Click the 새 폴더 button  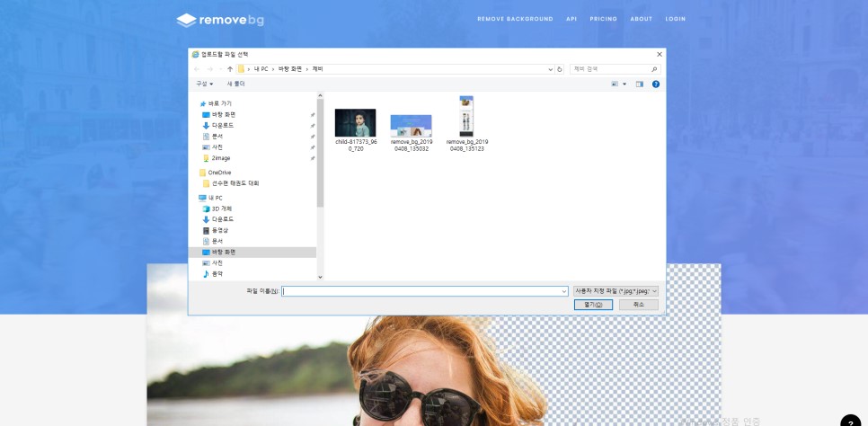coord(235,84)
